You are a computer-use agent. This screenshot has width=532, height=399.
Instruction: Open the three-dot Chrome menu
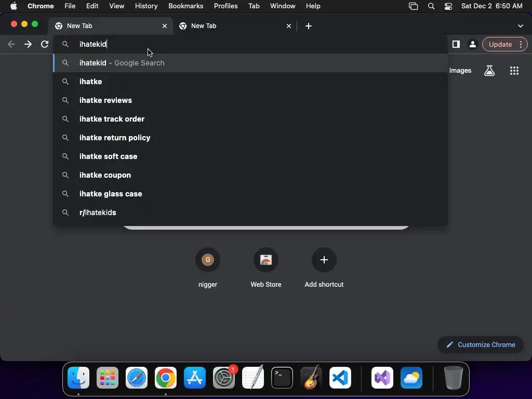tap(521, 45)
